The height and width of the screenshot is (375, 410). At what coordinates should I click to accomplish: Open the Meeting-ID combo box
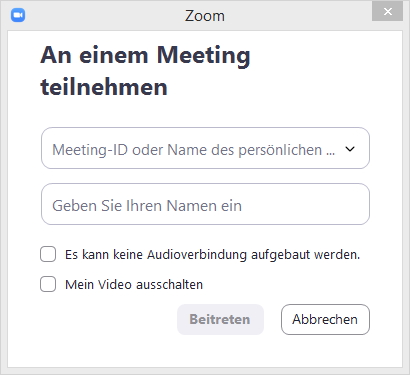tap(205, 148)
